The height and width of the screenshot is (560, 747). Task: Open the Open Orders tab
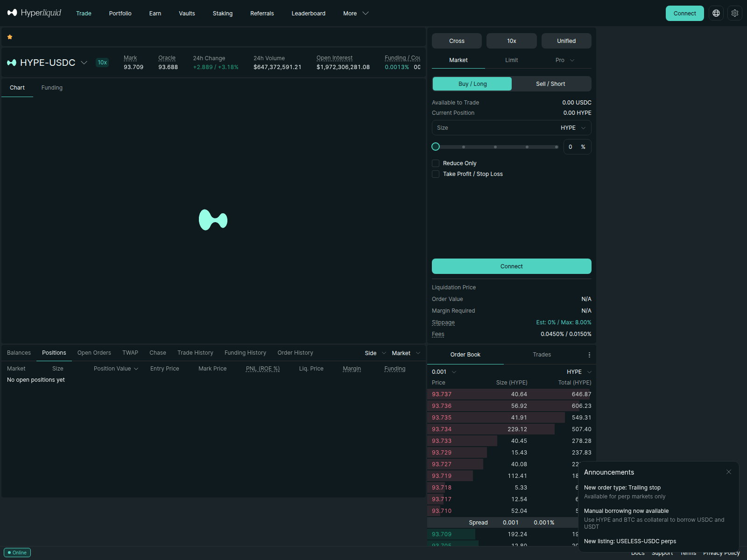94,353
